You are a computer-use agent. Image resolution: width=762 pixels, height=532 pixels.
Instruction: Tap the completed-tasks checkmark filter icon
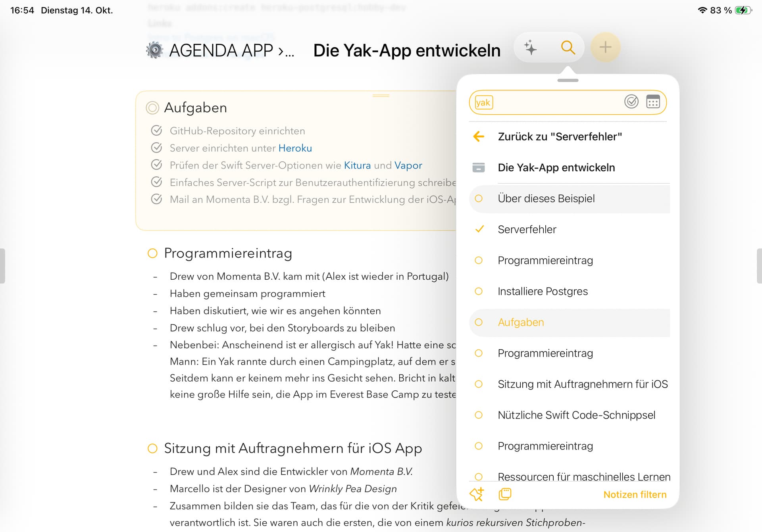631,102
